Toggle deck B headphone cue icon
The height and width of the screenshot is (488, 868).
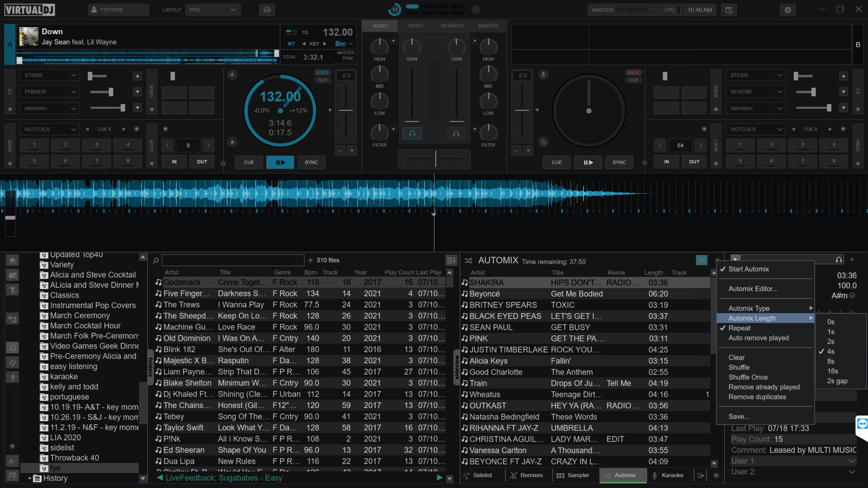pos(456,133)
